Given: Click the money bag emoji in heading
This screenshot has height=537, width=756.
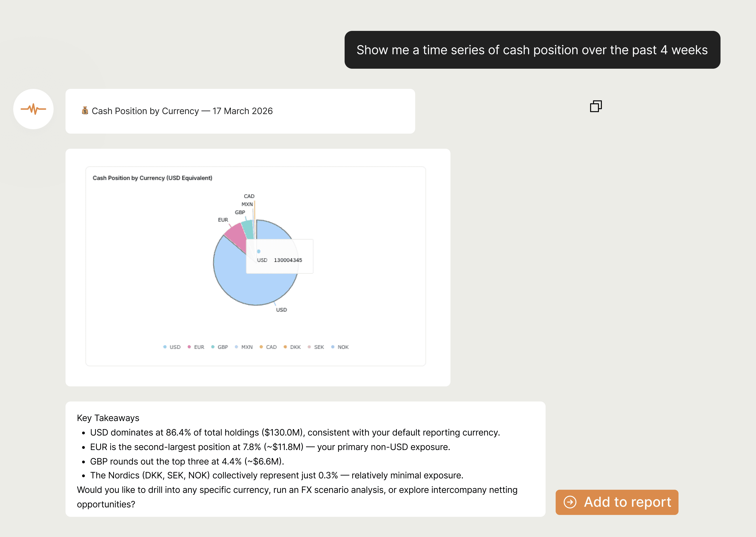Looking at the screenshot, I should 85,111.
